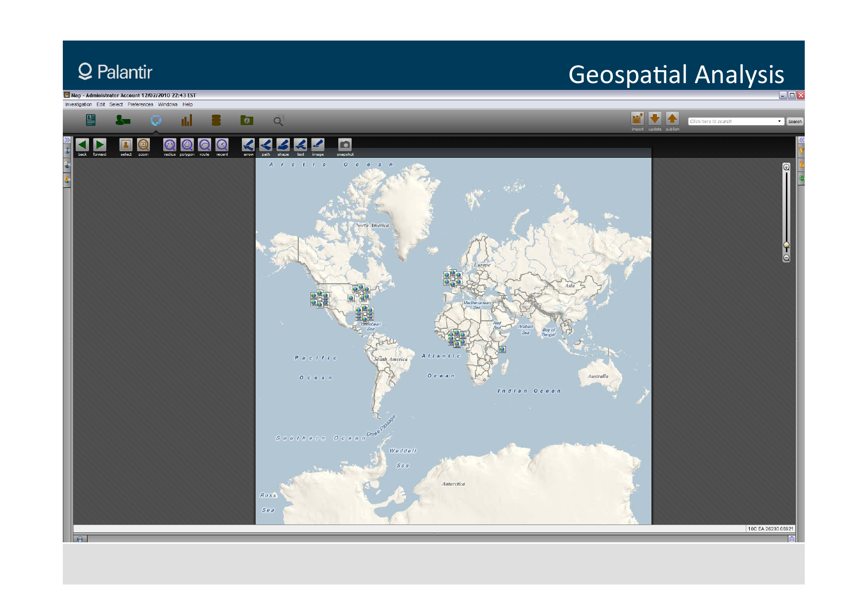
Task: Open the Preferences menu
Action: point(140,104)
